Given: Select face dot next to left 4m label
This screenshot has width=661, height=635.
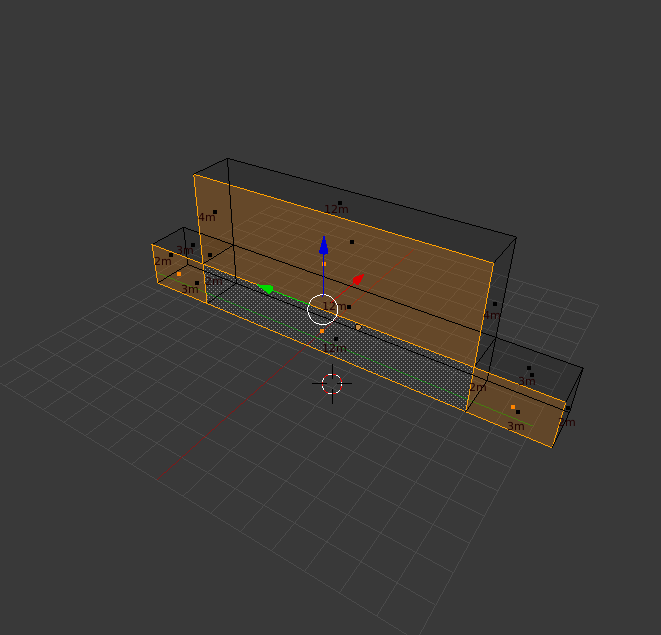Looking at the screenshot, I should point(215,212).
